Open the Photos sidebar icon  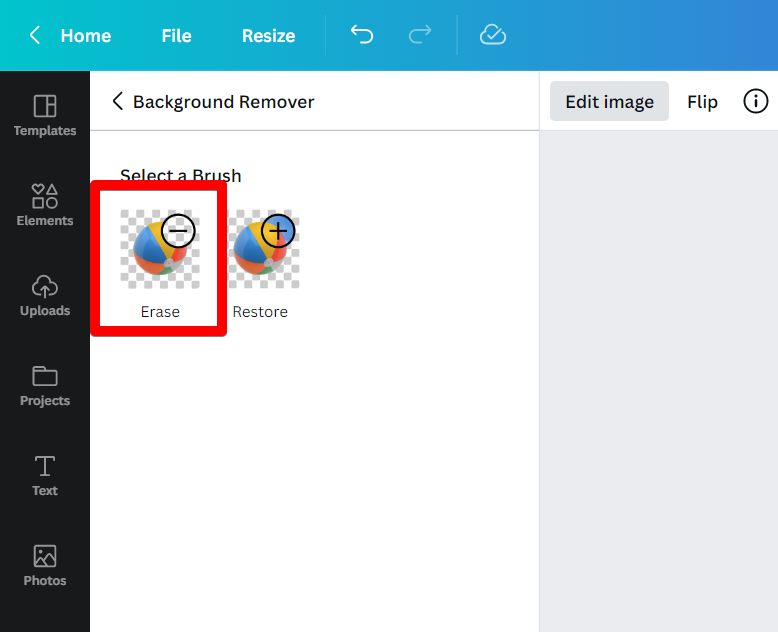pos(45,556)
